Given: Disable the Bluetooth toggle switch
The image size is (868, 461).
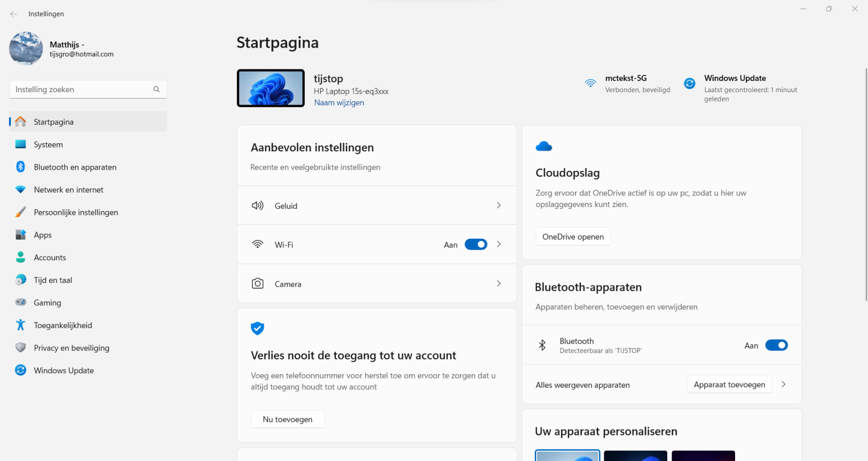Looking at the screenshot, I should (776, 345).
